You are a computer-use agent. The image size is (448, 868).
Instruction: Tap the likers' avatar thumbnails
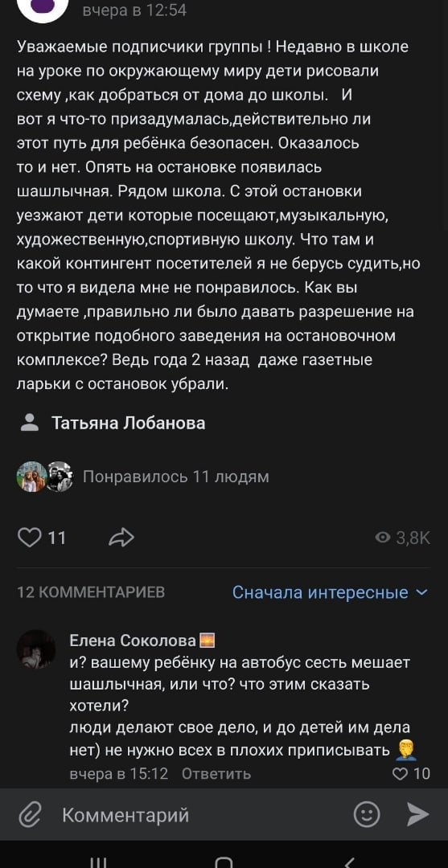point(45,477)
